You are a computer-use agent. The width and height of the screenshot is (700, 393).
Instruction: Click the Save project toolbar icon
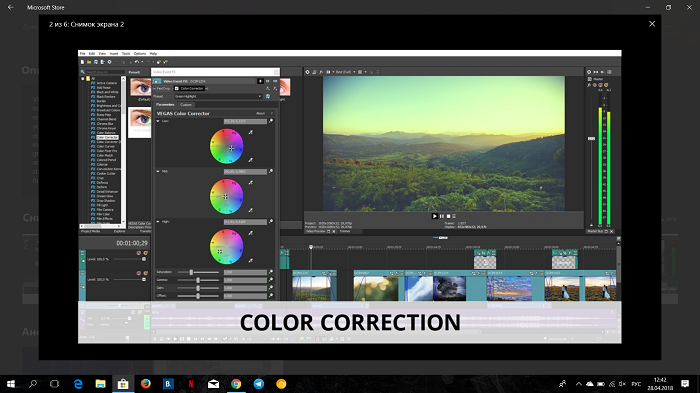(x=96, y=62)
